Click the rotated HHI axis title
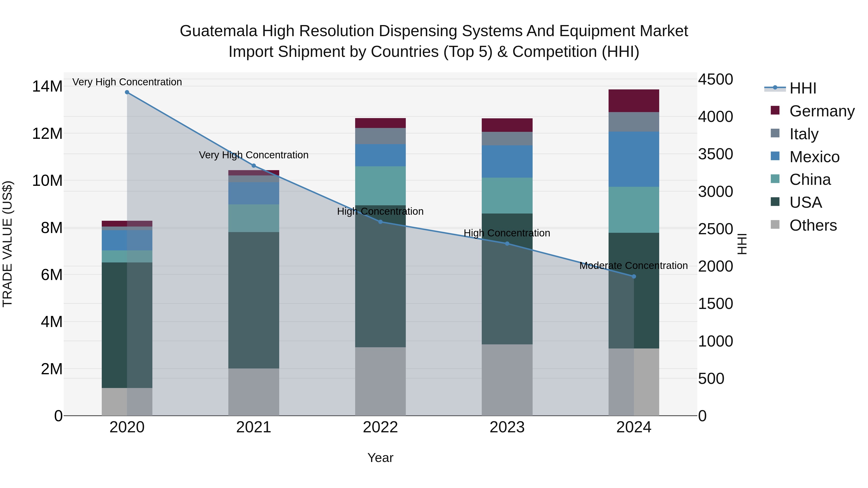 coord(742,244)
